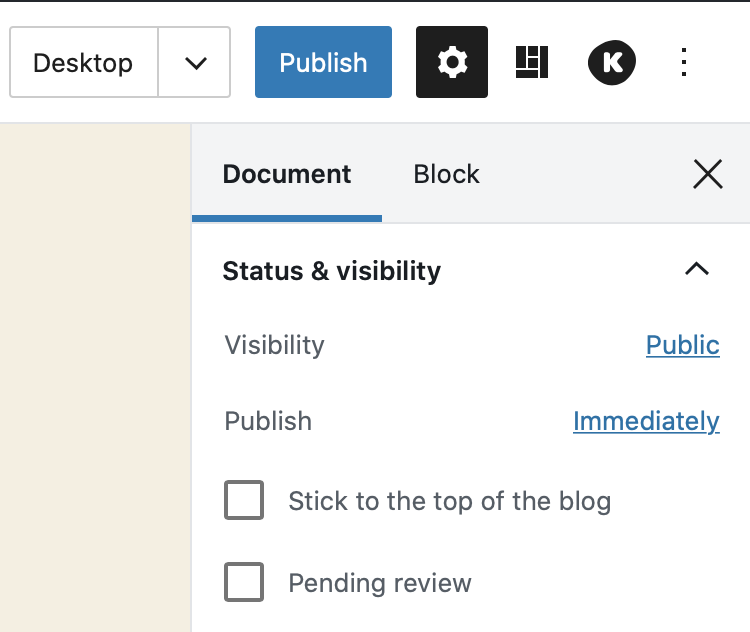This screenshot has width=750, height=632.
Task: Click the 'Visibility' row label
Action: [x=274, y=345]
